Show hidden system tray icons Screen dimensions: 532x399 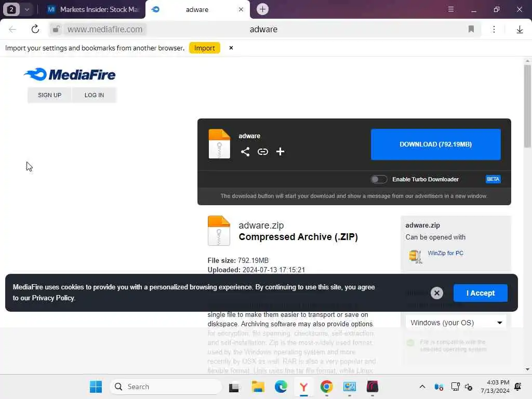[422, 387]
